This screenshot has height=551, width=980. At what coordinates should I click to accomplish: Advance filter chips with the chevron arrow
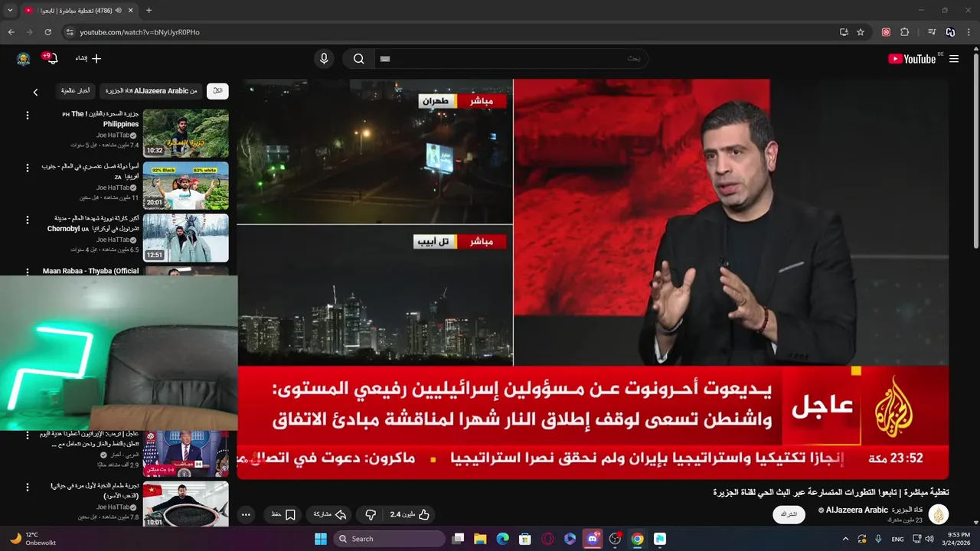[35, 92]
